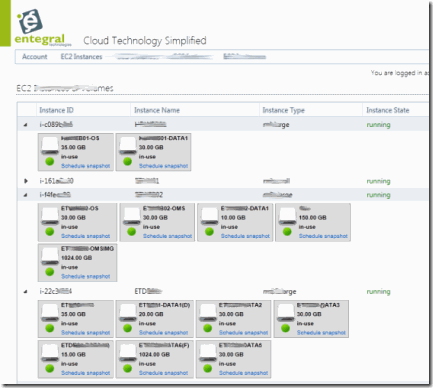Select instance ID i-161a cell
433x388 pixels.
click(56, 181)
